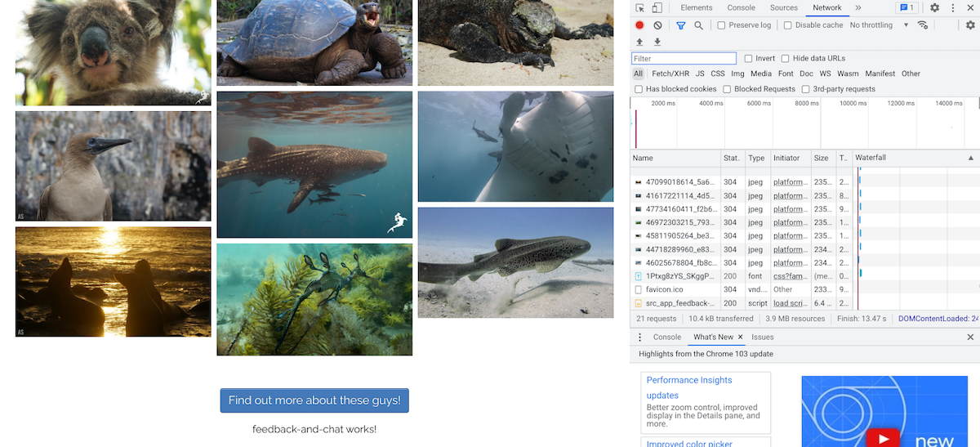This screenshot has width=980, height=447.
Task: Open the drawer's three-dot menu
Action: [639, 337]
